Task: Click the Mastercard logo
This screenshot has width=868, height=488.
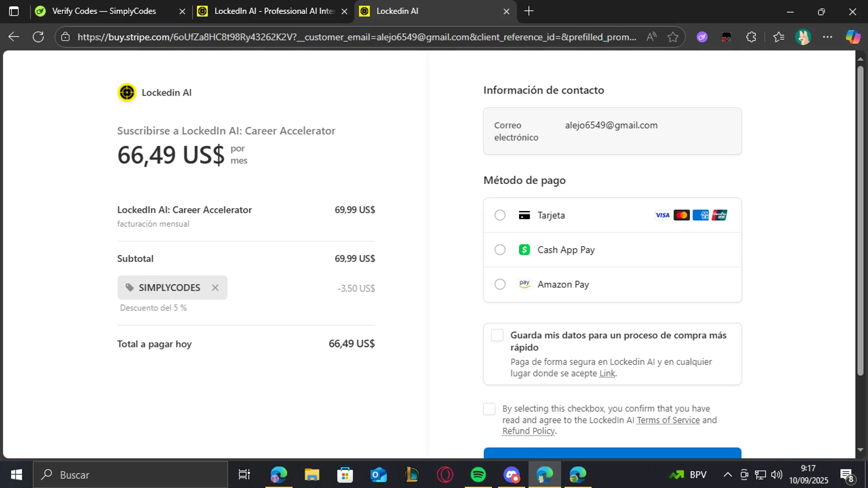Action: click(x=682, y=215)
